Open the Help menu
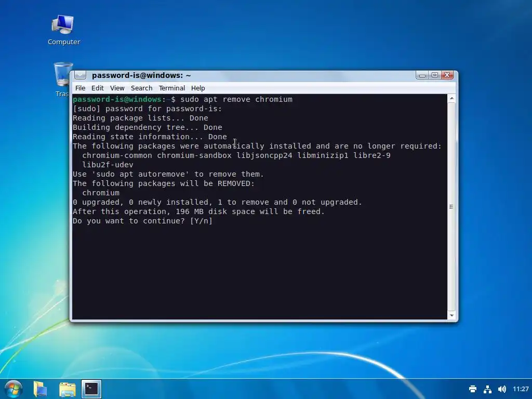The image size is (532, 399). click(198, 88)
